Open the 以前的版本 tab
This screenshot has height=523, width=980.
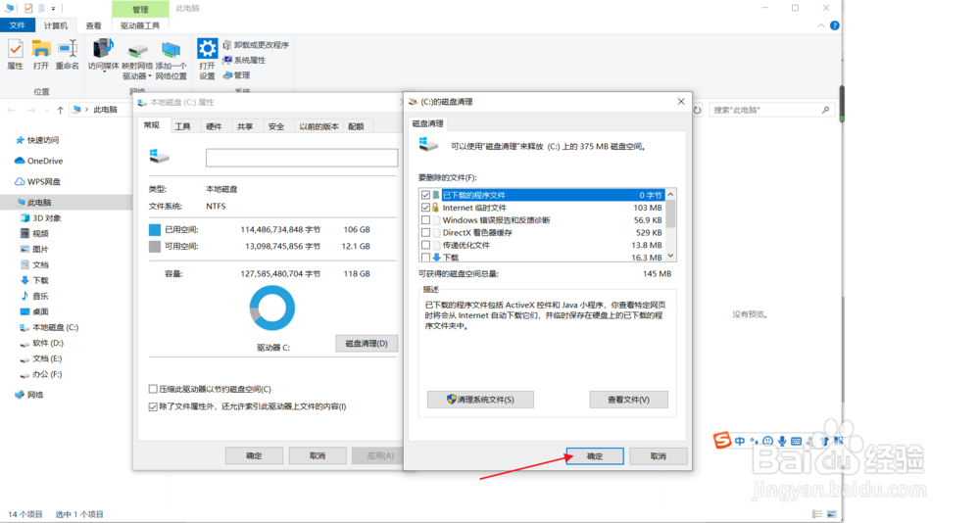(x=318, y=126)
